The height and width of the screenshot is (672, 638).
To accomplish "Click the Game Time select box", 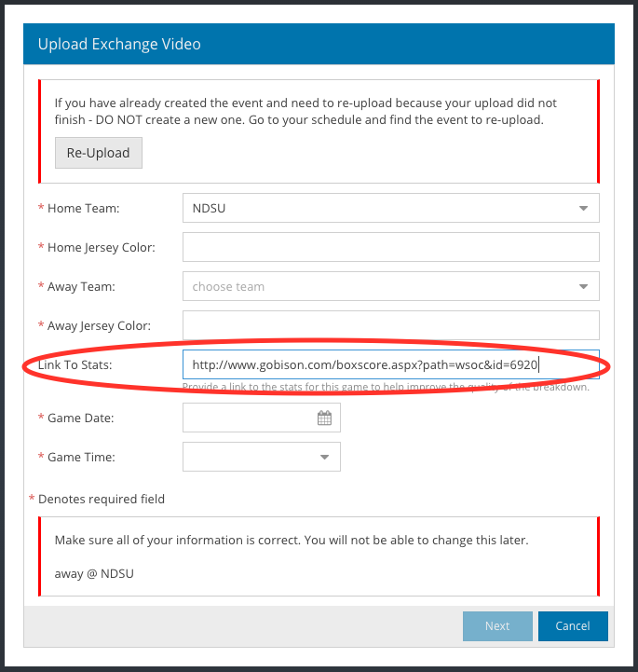I will tap(262, 458).
